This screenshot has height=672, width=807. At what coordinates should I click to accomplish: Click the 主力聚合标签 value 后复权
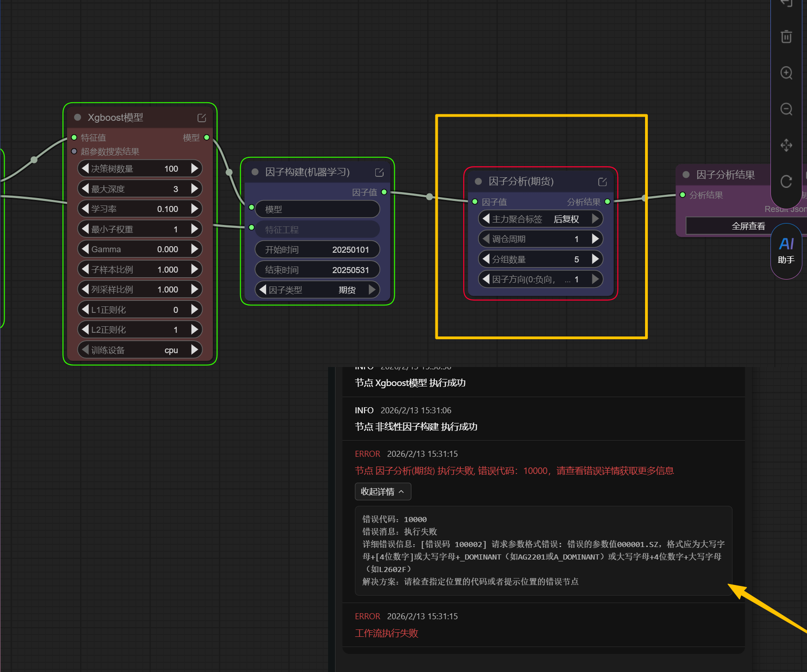(x=566, y=219)
